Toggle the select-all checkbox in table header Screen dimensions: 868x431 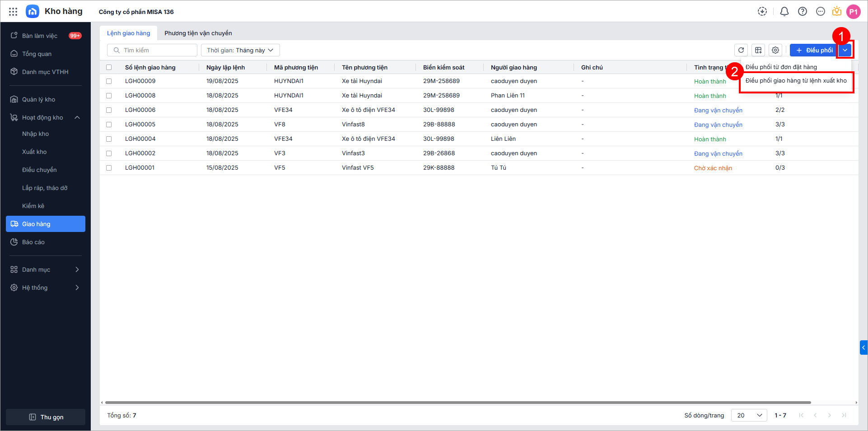(x=109, y=67)
